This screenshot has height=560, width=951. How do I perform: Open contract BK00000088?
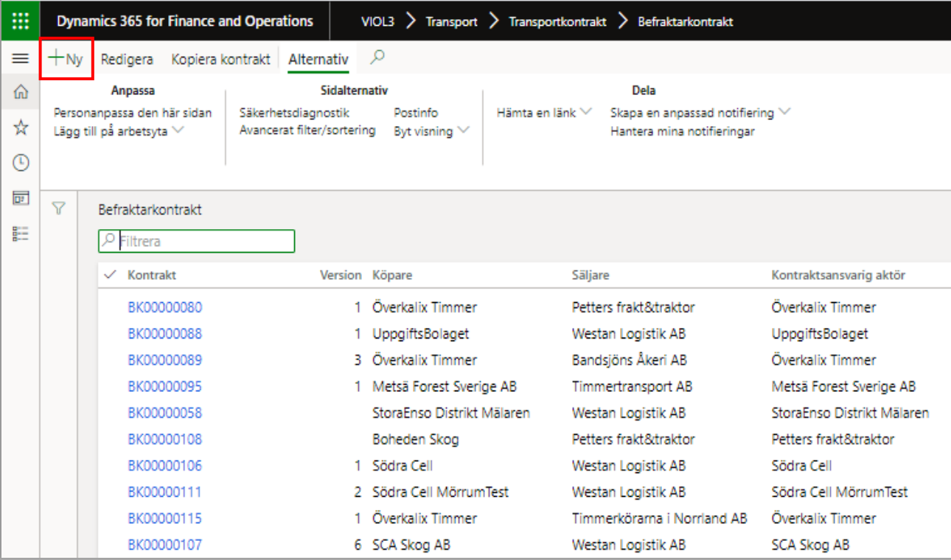tap(164, 334)
